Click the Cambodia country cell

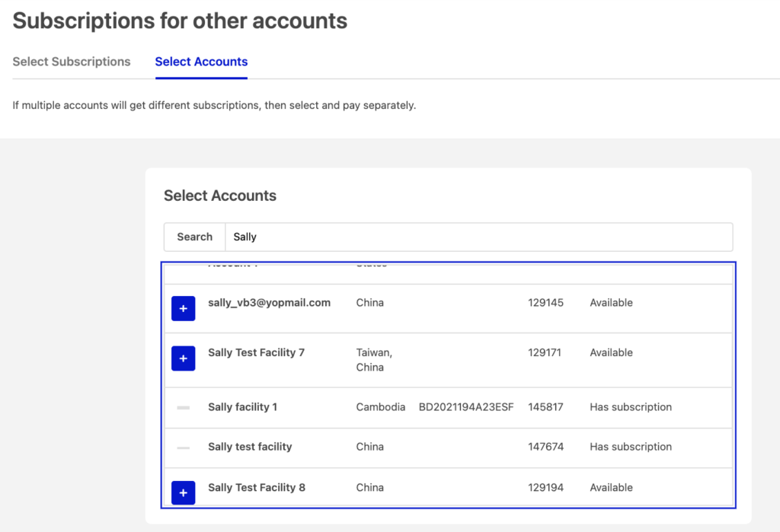point(381,406)
